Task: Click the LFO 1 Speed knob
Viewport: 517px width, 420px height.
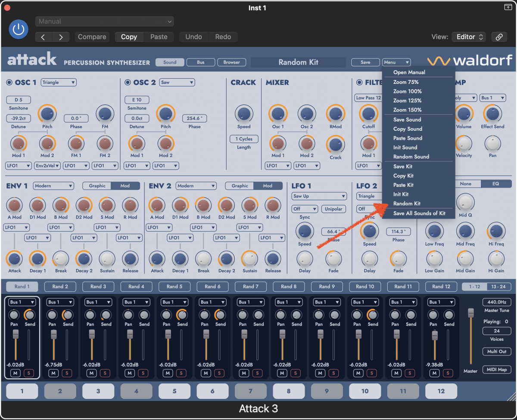Action: (x=305, y=231)
